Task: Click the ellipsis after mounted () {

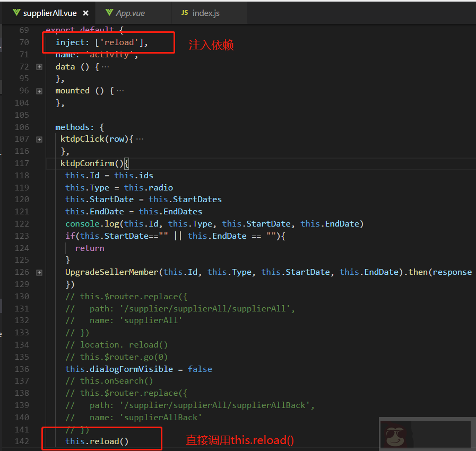Action: tap(120, 91)
